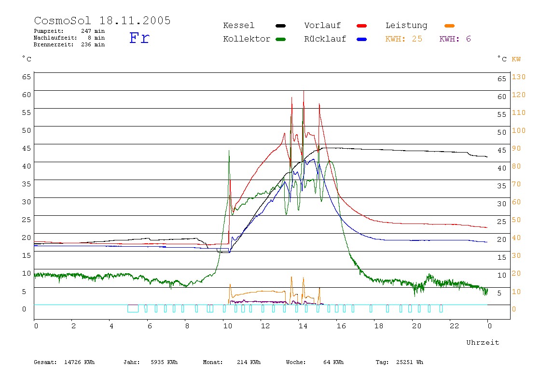554x392 pixels.
Task: Click the green Kollektor legend swatch
Action: tap(280, 39)
